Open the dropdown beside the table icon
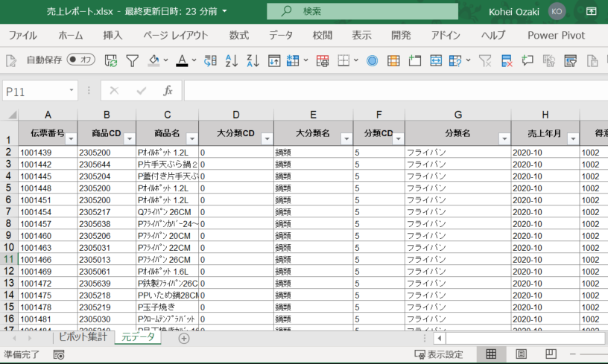The height and width of the screenshot is (364, 608). [305, 60]
